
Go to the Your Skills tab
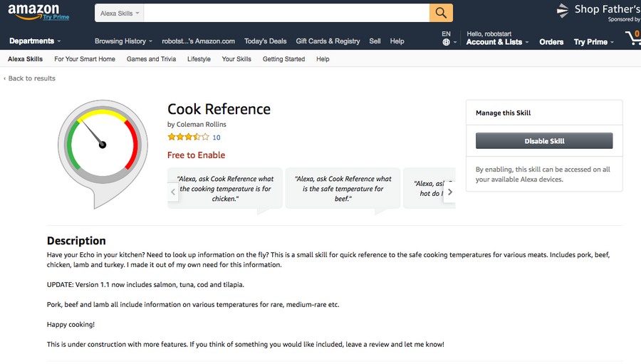point(236,59)
